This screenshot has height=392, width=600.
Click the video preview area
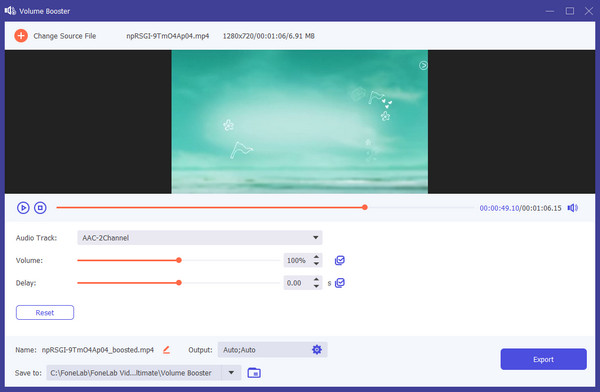click(300, 121)
